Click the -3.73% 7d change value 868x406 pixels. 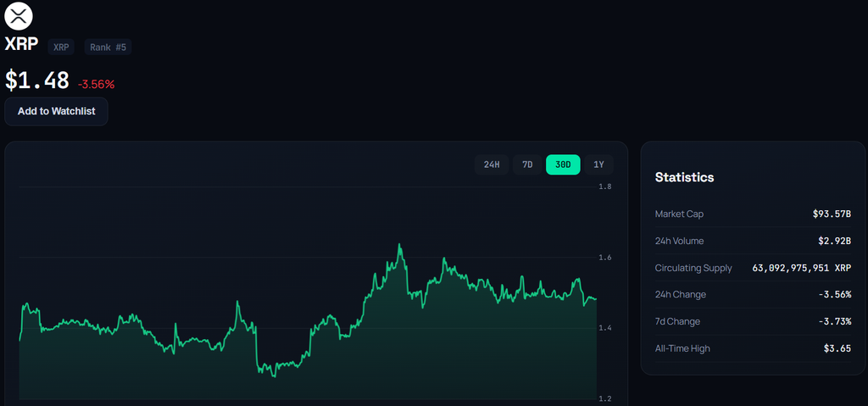(835, 322)
